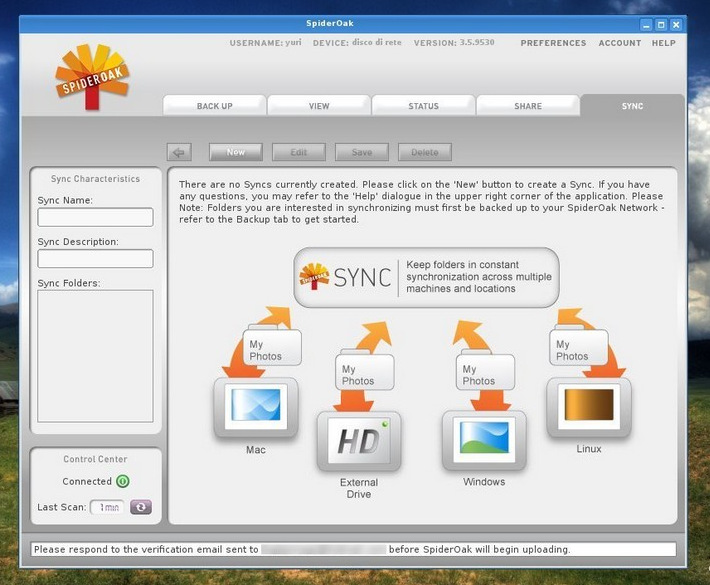Viewport: 710px width, 585px height.
Task: Click the Mac computer icon
Action: click(256, 408)
